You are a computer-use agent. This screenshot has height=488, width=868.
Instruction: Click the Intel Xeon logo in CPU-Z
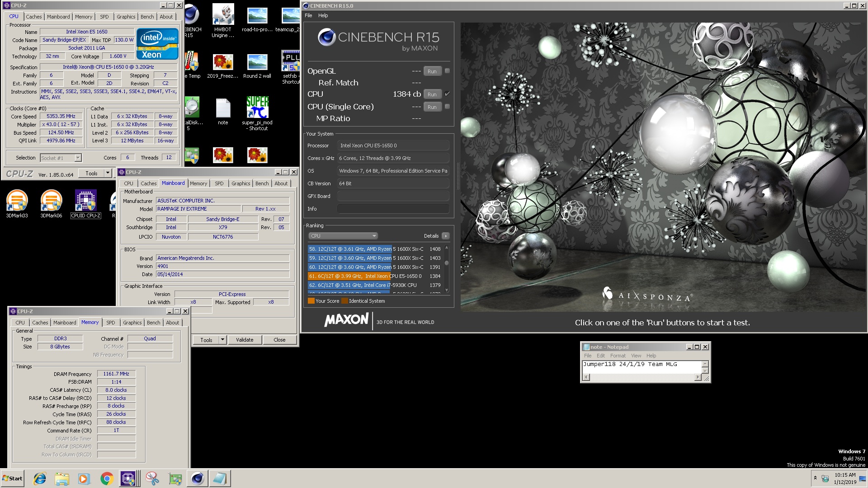click(157, 44)
